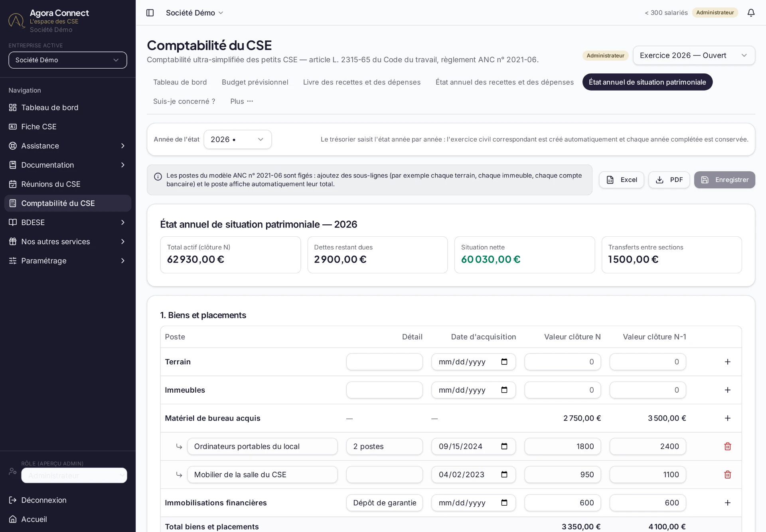Add a sub-line to Matériel de bureau acquis
Image resolution: width=766 pixels, height=532 pixels.
pyautogui.click(x=727, y=418)
